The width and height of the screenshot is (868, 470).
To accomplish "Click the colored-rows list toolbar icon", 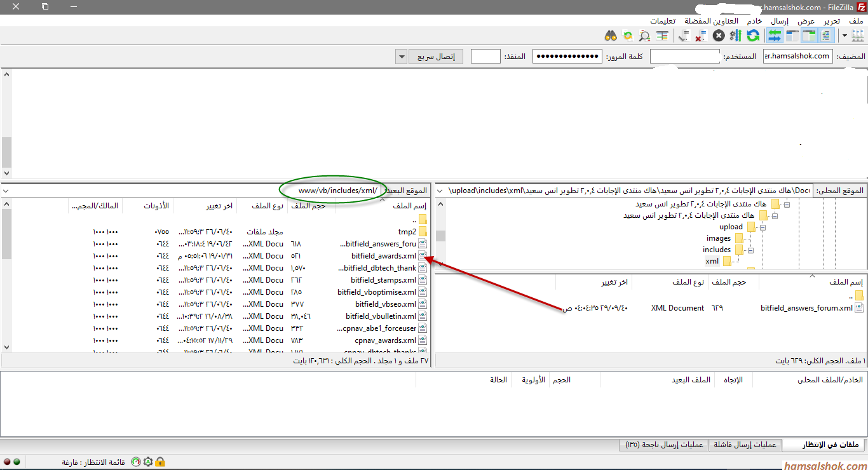I will 662,36.
